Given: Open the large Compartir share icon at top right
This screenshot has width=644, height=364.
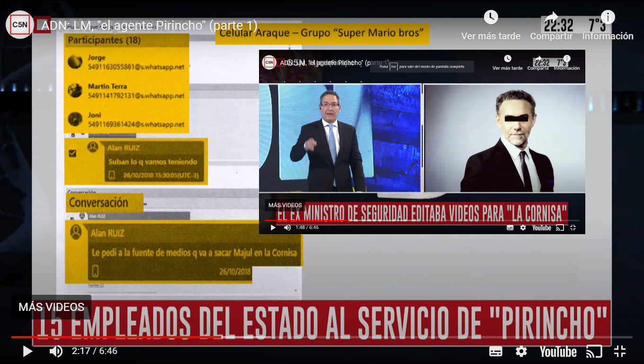Looking at the screenshot, I should pos(551,18).
